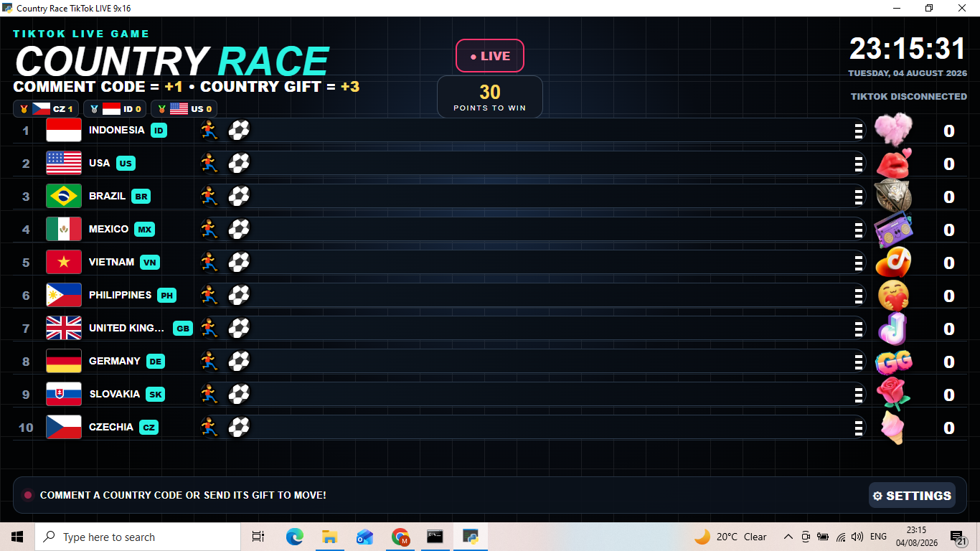Click Mexico's purple boombox gift

[893, 229]
